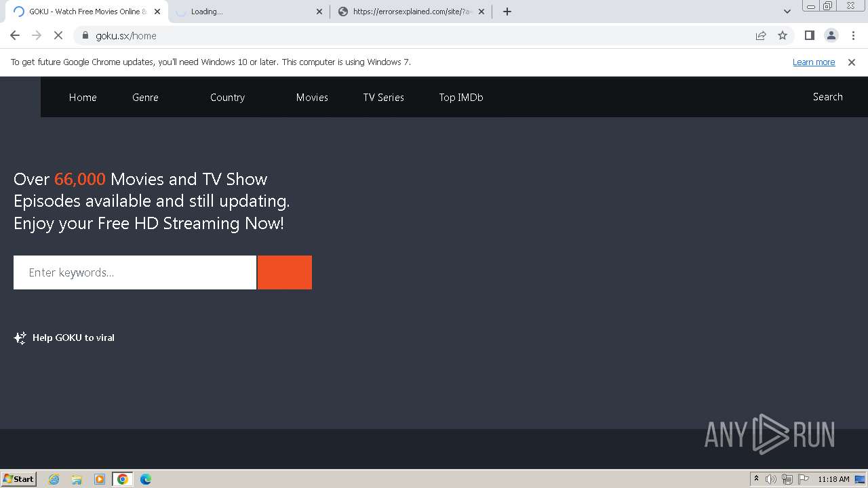The height and width of the screenshot is (488, 868).
Task: Go to Home in site navigation
Action: pyautogui.click(x=83, y=98)
